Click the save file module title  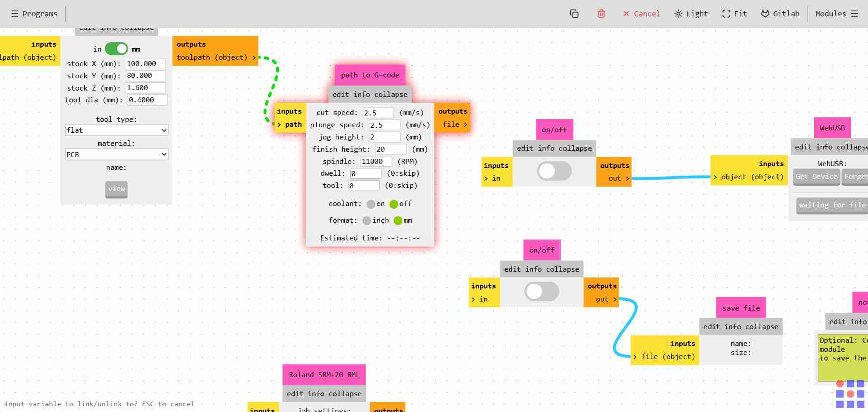tap(741, 308)
